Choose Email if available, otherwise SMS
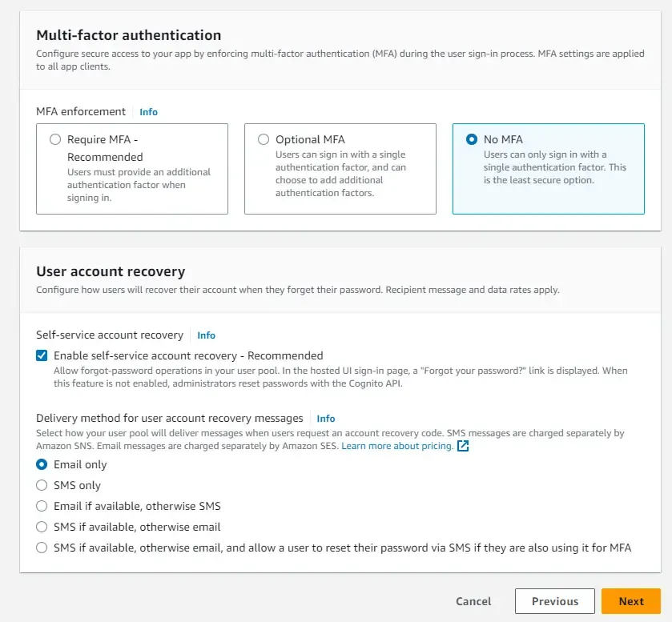This screenshot has height=622, width=672. (41, 506)
